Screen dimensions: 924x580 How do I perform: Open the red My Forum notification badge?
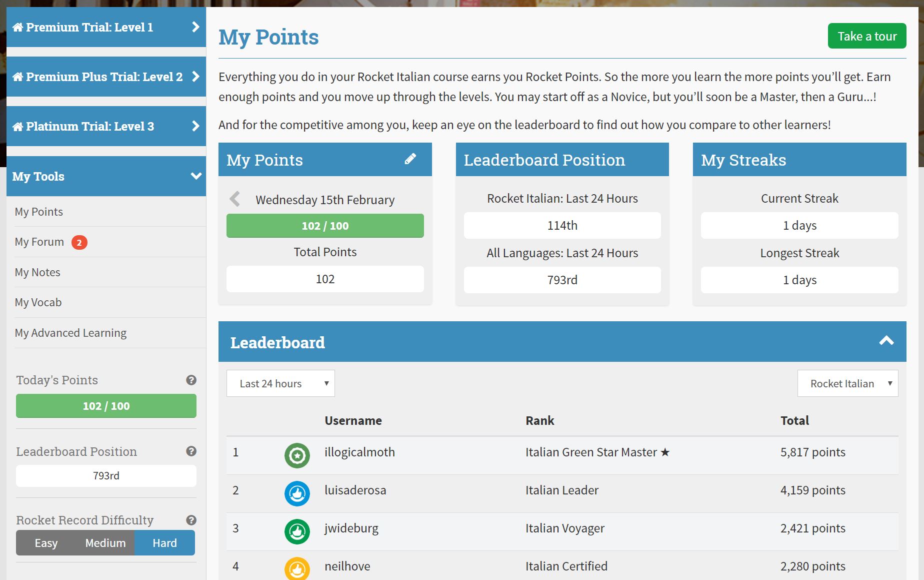point(79,243)
